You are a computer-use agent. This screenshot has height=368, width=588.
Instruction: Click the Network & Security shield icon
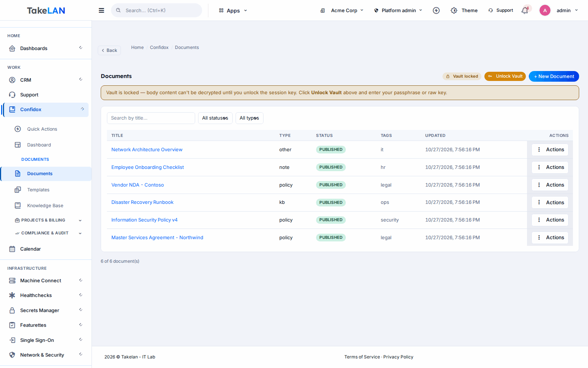pos(12,355)
